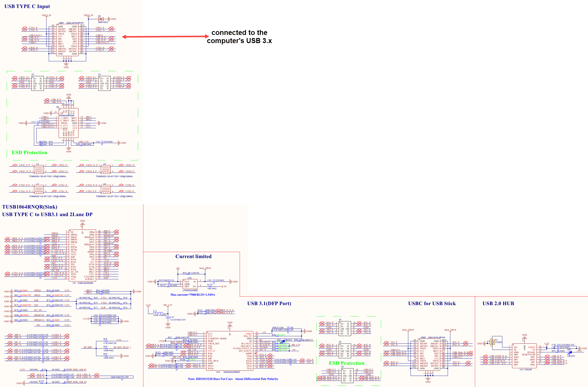Click 'ESD Protection' label near the D9 component
The image size is (588, 387).
tap(346, 363)
